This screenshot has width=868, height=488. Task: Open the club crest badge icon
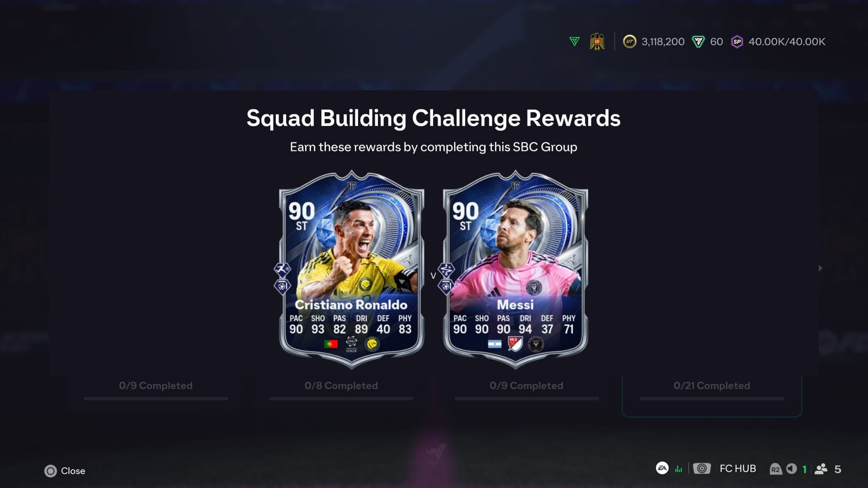(x=597, y=42)
